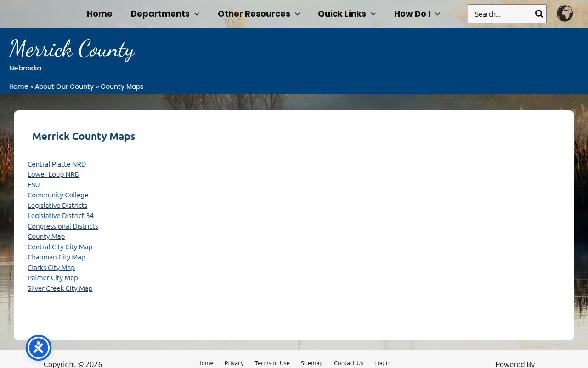Expand the Departments menu chevron

pyautogui.click(x=197, y=14)
